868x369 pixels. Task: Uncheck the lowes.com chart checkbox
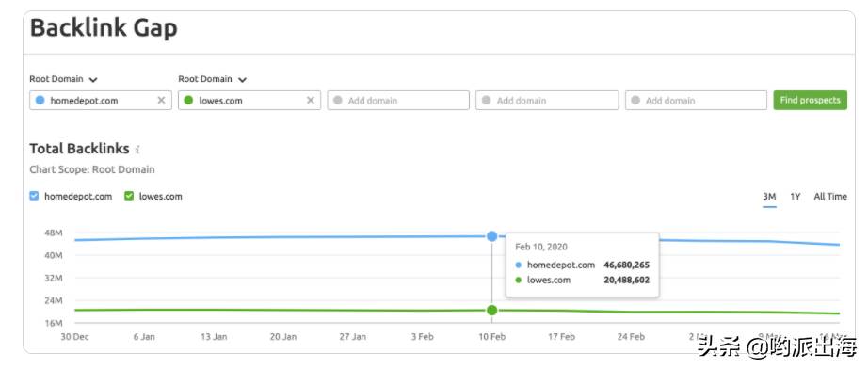tap(129, 196)
